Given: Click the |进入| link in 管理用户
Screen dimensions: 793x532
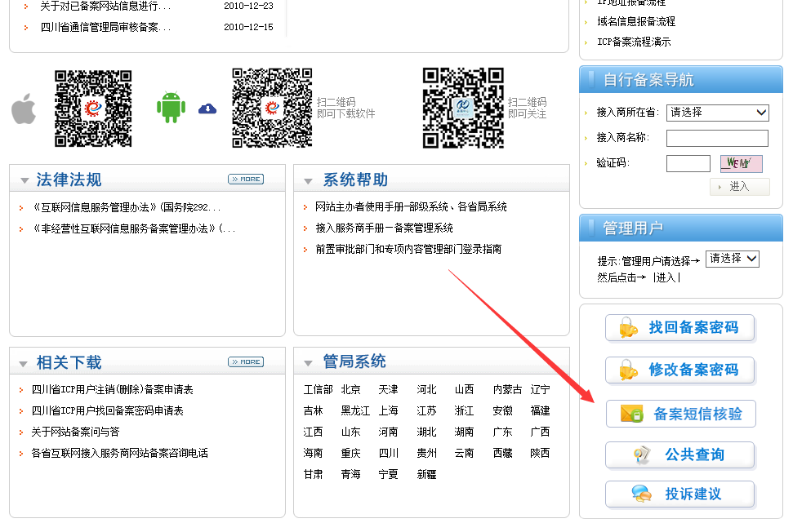Looking at the screenshot, I should 666,277.
